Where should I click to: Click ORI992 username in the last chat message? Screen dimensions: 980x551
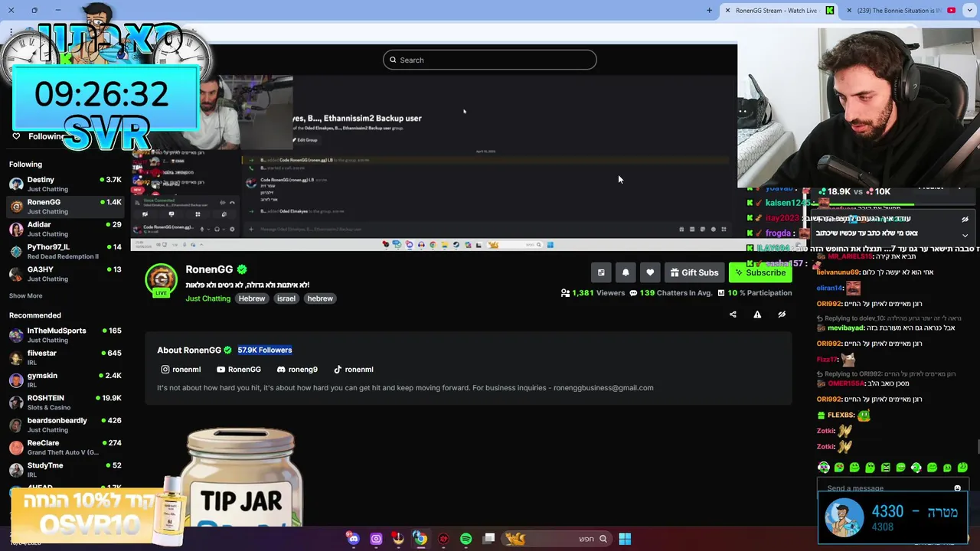[829, 399]
